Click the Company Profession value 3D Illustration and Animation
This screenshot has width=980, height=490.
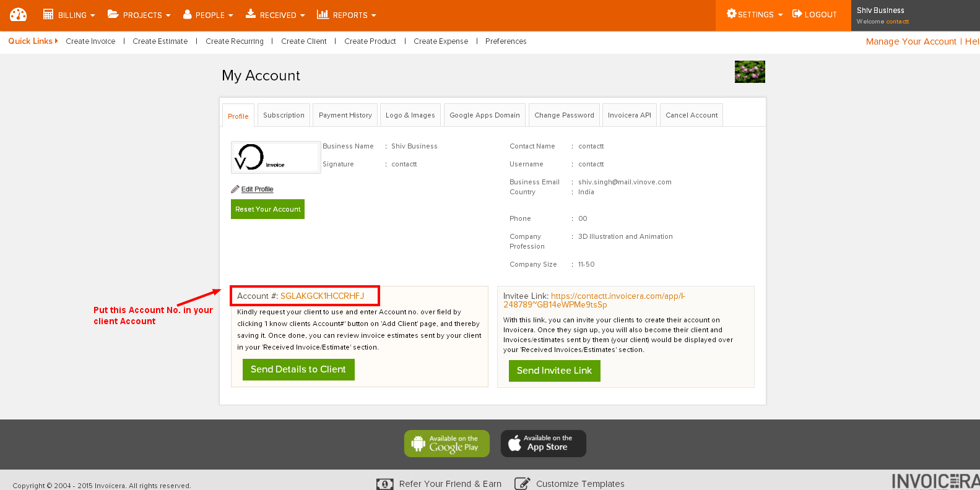625,236
